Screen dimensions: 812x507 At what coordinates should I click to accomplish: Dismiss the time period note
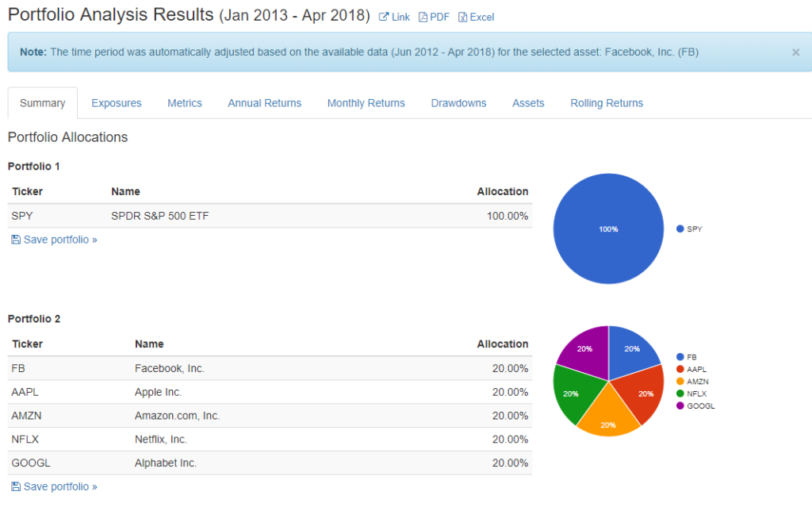[x=796, y=52]
